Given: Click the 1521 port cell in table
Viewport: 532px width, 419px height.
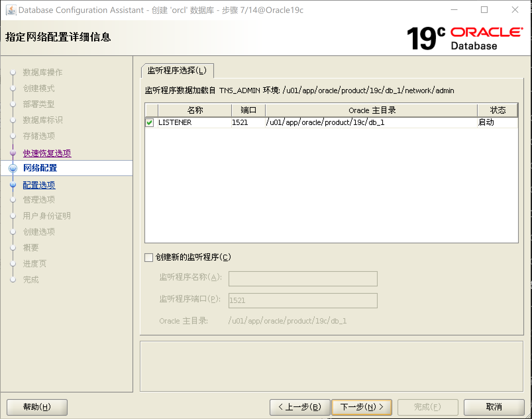Looking at the screenshot, I should (x=248, y=123).
